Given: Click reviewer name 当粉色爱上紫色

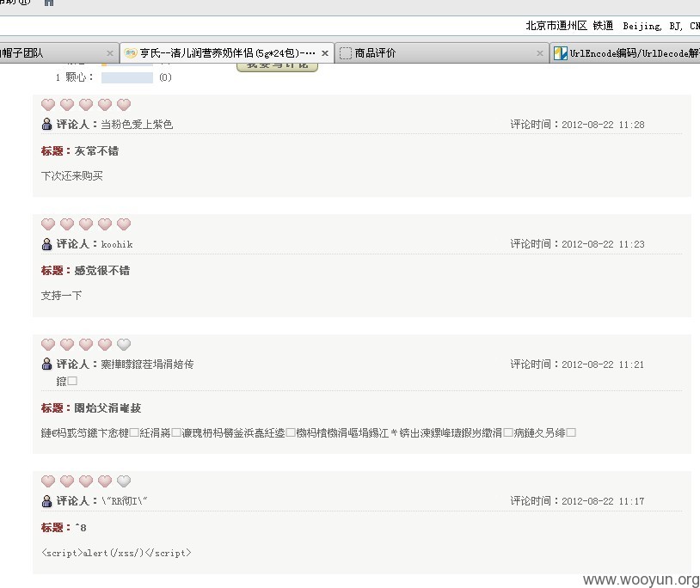Looking at the screenshot, I should [137, 125].
